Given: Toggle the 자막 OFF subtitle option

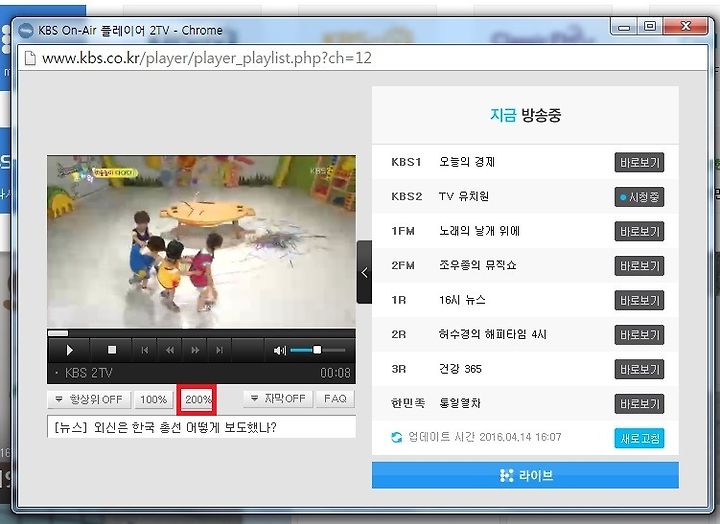Looking at the screenshot, I should [x=278, y=399].
